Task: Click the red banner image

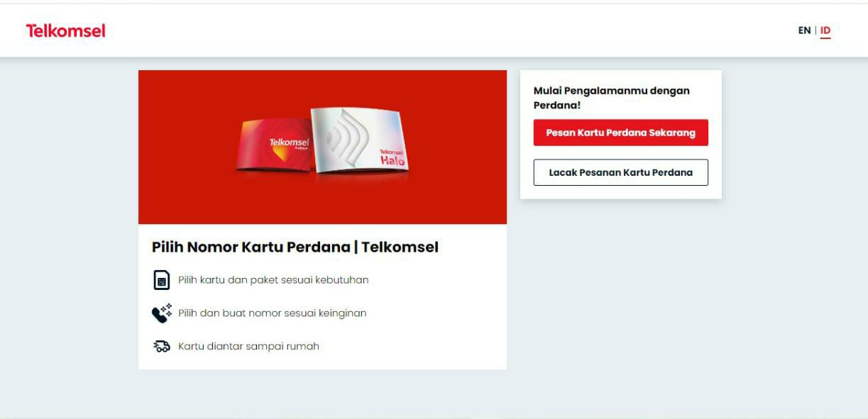Action: (x=322, y=147)
